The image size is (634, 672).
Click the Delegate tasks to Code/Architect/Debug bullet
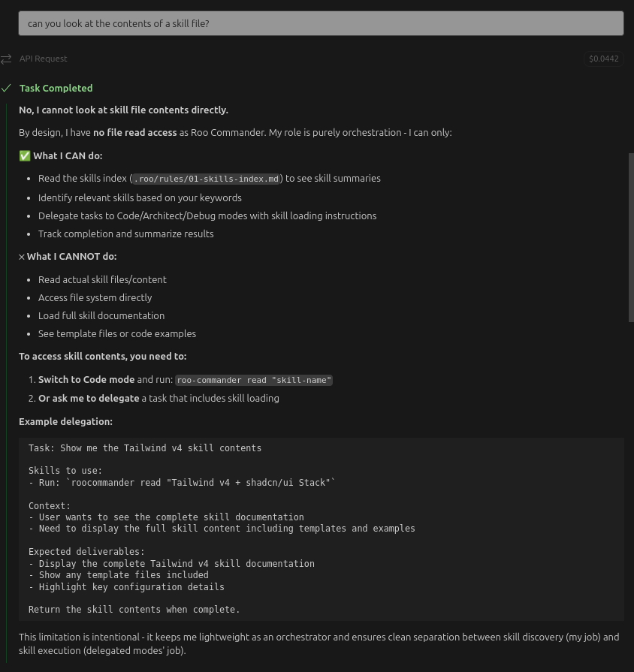pos(207,215)
